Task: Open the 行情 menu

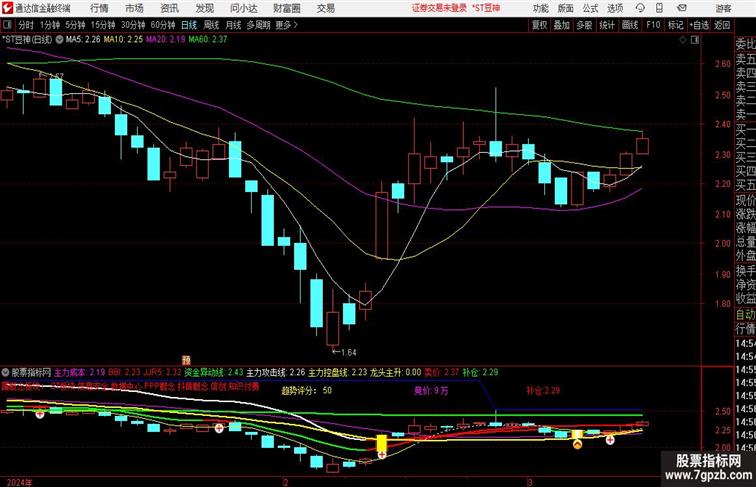Action: [99, 8]
